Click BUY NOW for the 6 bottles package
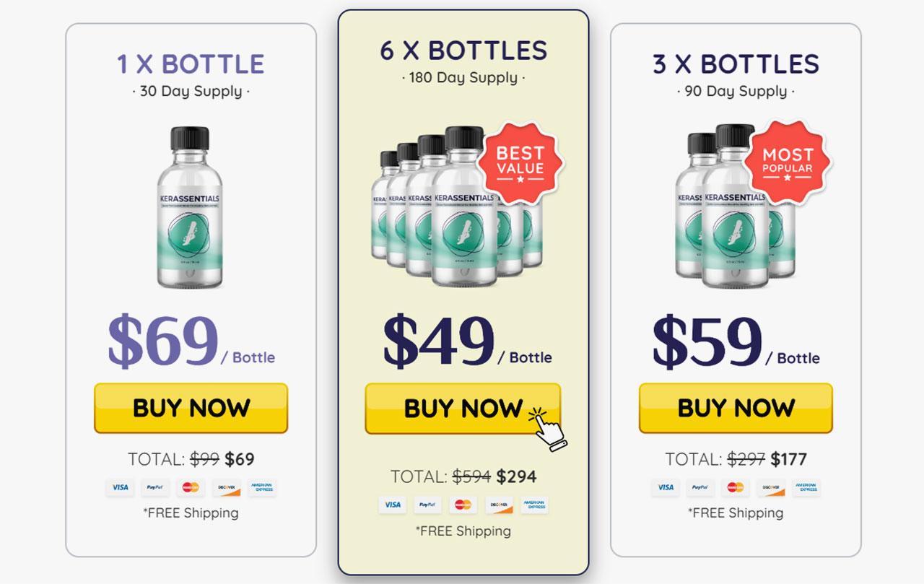924x584 pixels. (463, 409)
